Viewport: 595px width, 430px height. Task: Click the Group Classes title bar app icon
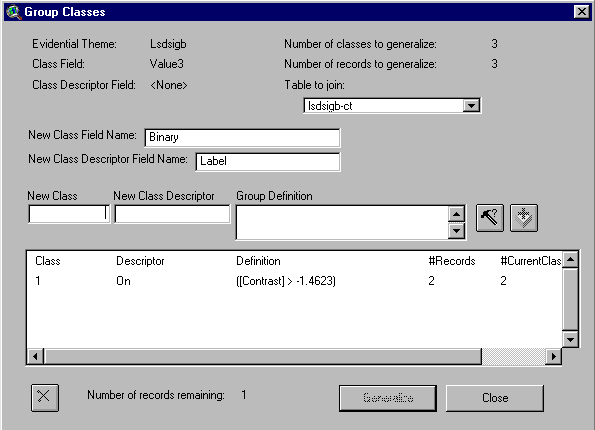14,12
